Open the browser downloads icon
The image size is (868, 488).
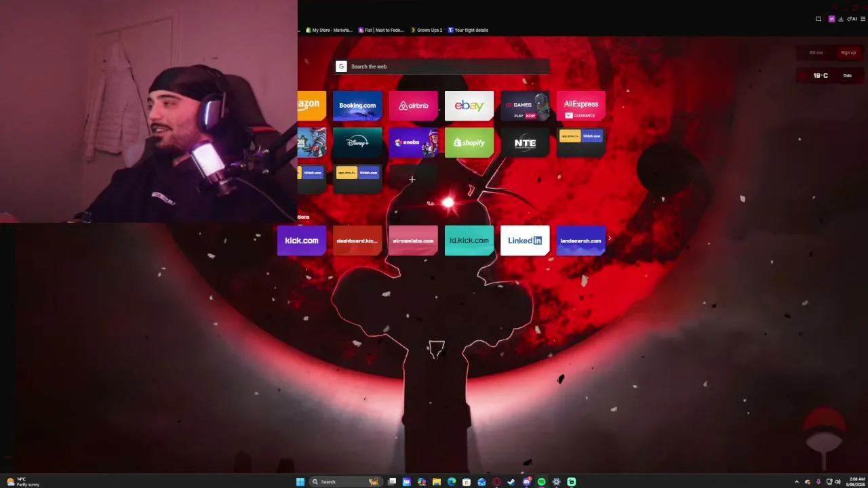(841, 19)
